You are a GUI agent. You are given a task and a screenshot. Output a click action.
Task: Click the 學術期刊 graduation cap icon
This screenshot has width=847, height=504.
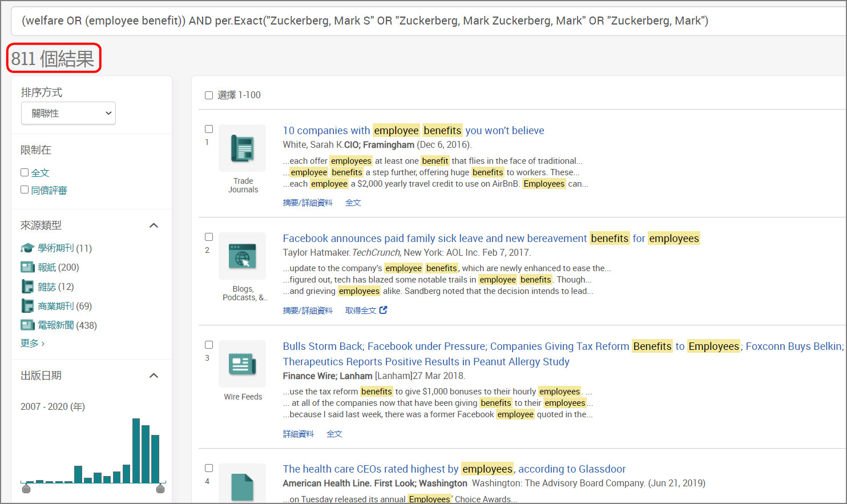point(27,248)
